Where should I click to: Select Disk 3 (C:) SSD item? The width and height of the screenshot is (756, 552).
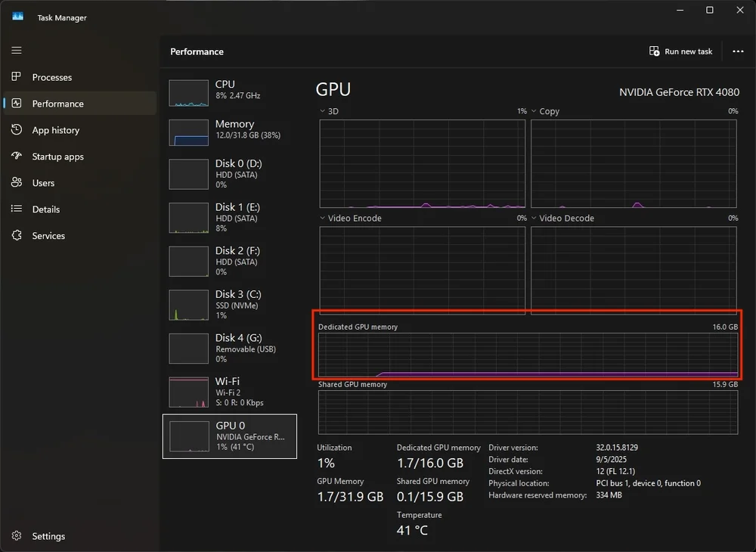pyautogui.click(x=230, y=304)
